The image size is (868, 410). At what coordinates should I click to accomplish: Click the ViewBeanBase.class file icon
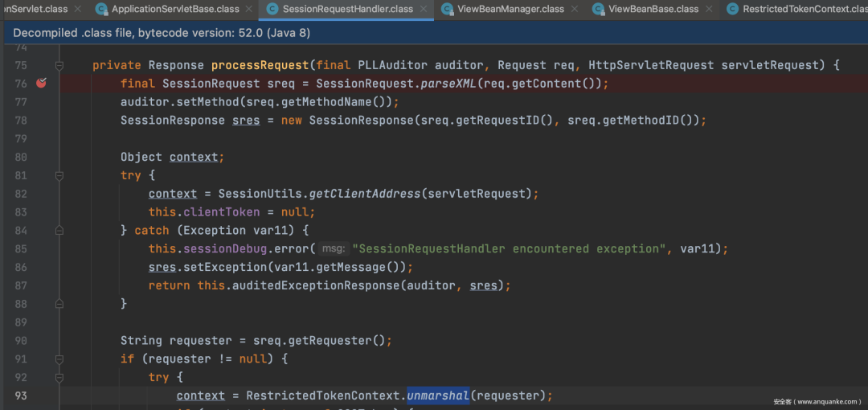click(x=598, y=9)
